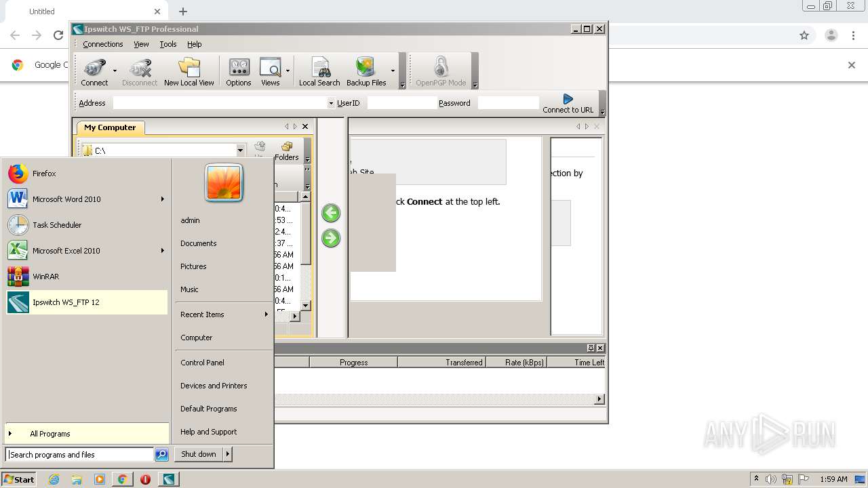Open Documents from the Start menu

(x=199, y=243)
